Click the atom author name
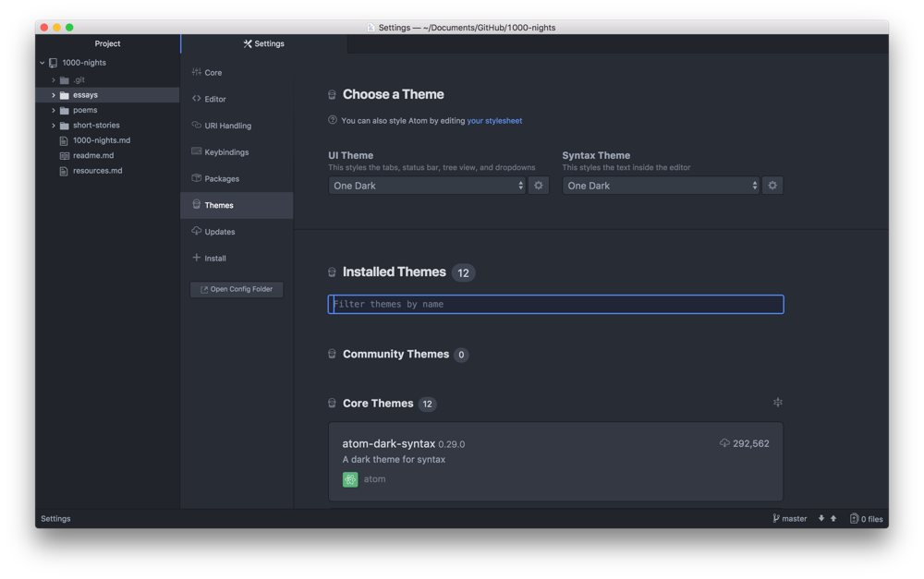The width and height of the screenshot is (924, 579). (375, 479)
